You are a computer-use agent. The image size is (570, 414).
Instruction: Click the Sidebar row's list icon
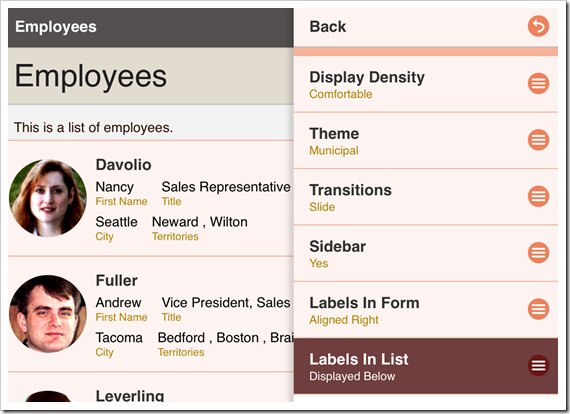(x=538, y=253)
